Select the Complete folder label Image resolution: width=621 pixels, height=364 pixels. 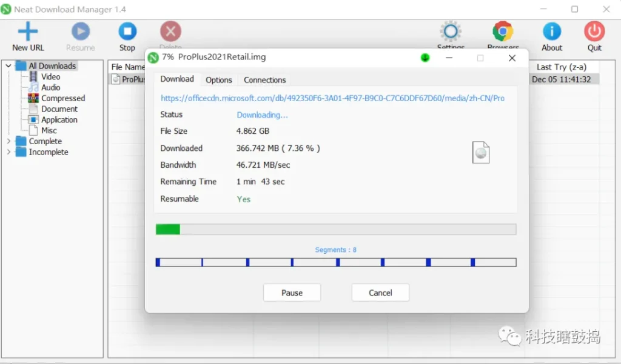tap(45, 141)
